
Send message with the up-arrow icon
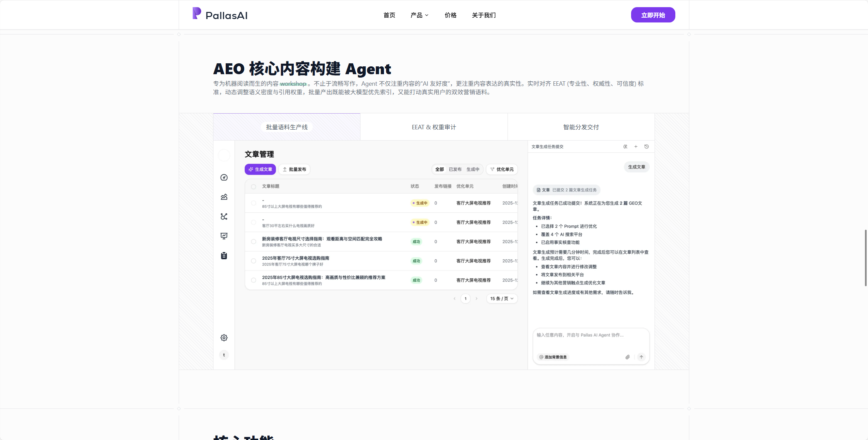coord(641,357)
